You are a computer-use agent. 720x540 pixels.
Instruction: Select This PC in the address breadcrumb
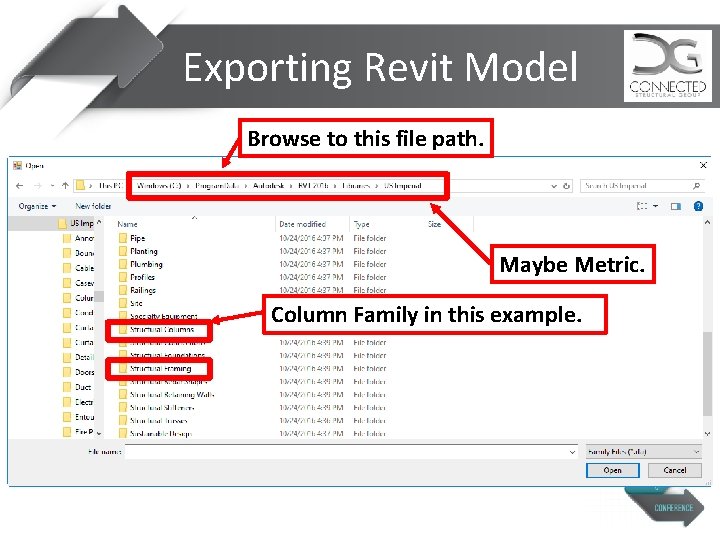coord(111,186)
